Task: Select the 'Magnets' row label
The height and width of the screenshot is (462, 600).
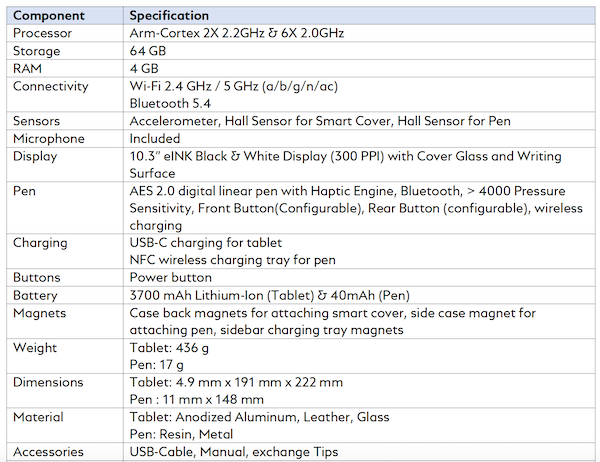Action: click(39, 313)
